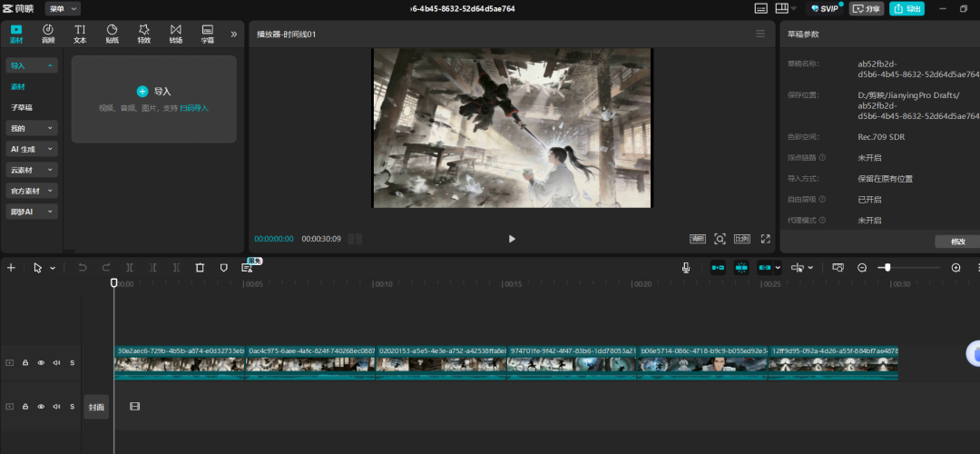Enter fullscreen preview mode

(765, 239)
